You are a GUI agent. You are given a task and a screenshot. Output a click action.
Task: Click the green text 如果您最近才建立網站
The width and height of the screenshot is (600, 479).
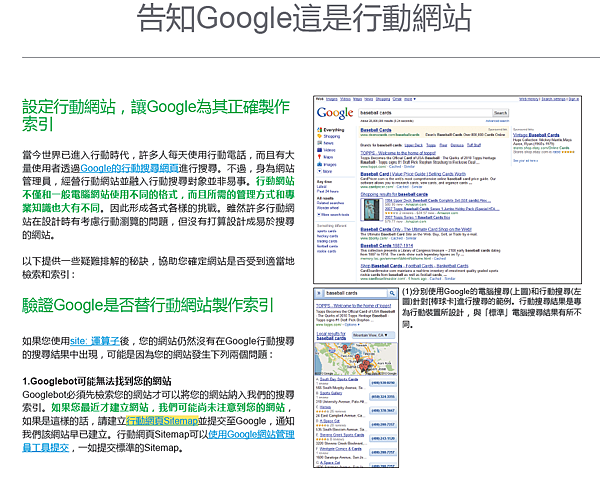tap(100, 407)
